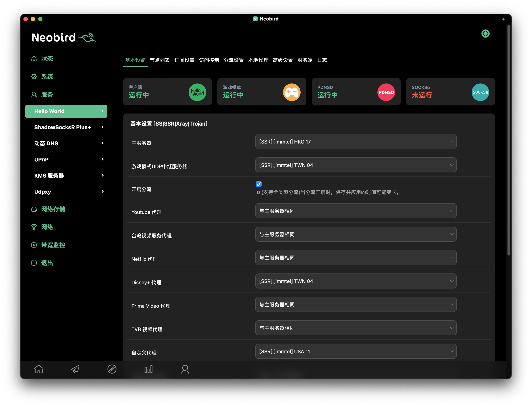
Task: Click the SOCKS5 round status icon
Action: [x=480, y=92]
